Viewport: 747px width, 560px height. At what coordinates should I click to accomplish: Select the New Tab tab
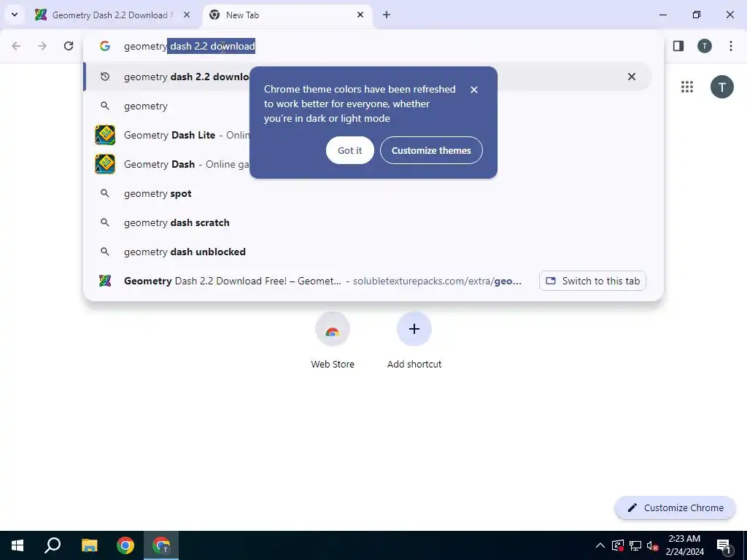pyautogui.click(x=287, y=15)
